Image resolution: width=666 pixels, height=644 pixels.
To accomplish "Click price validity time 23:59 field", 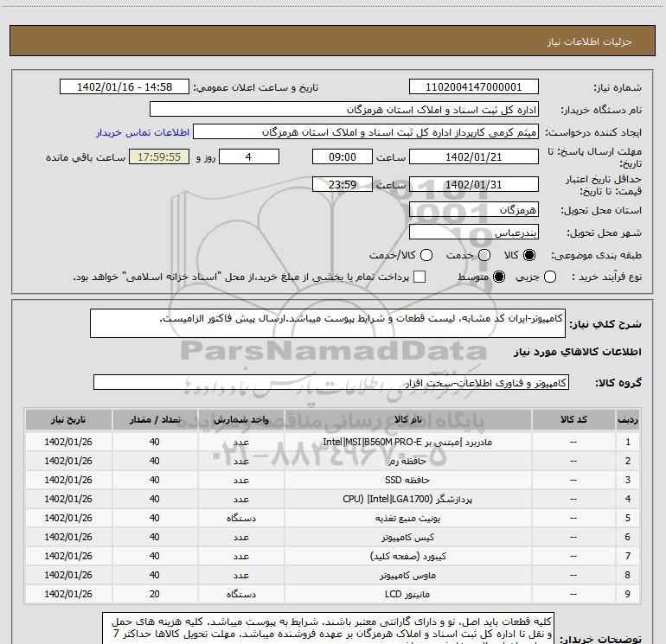I will coord(343,184).
